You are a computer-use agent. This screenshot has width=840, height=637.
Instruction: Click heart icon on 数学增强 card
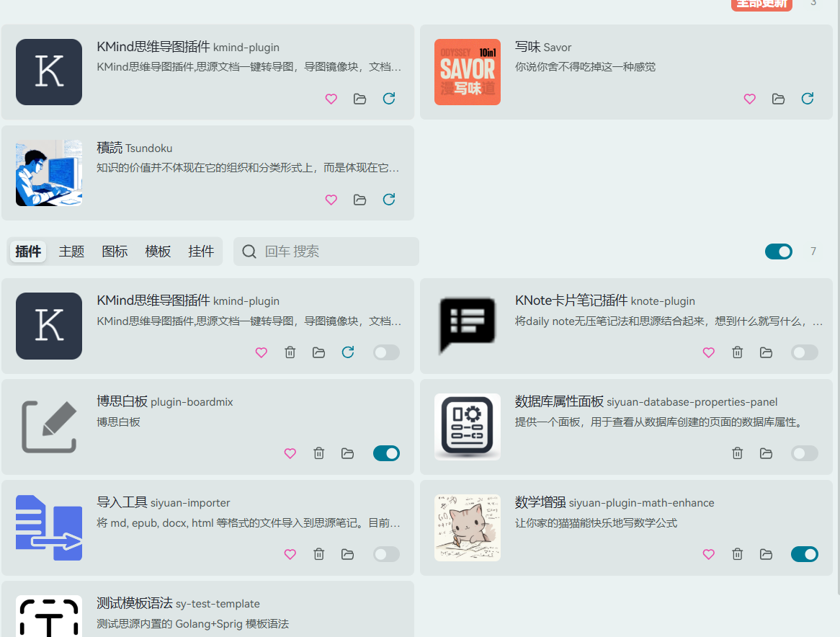[708, 555]
